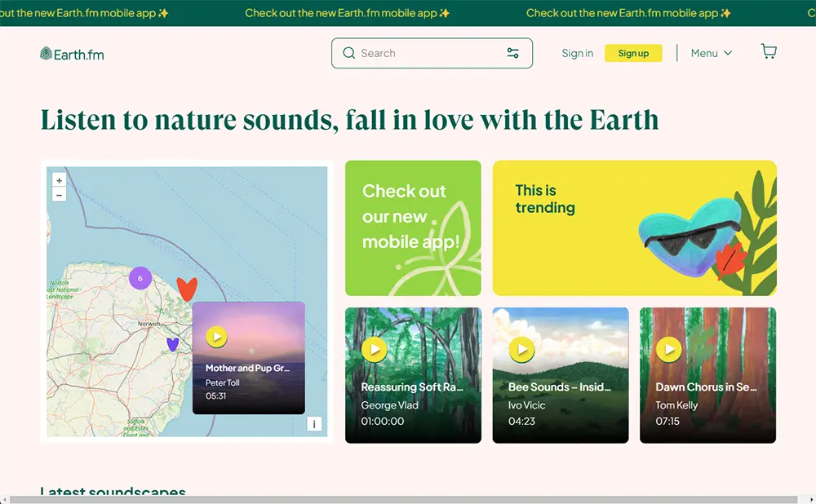This screenshot has height=504, width=816.
Task: Click the Earth.fm logo
Action: tap(72, 54)
